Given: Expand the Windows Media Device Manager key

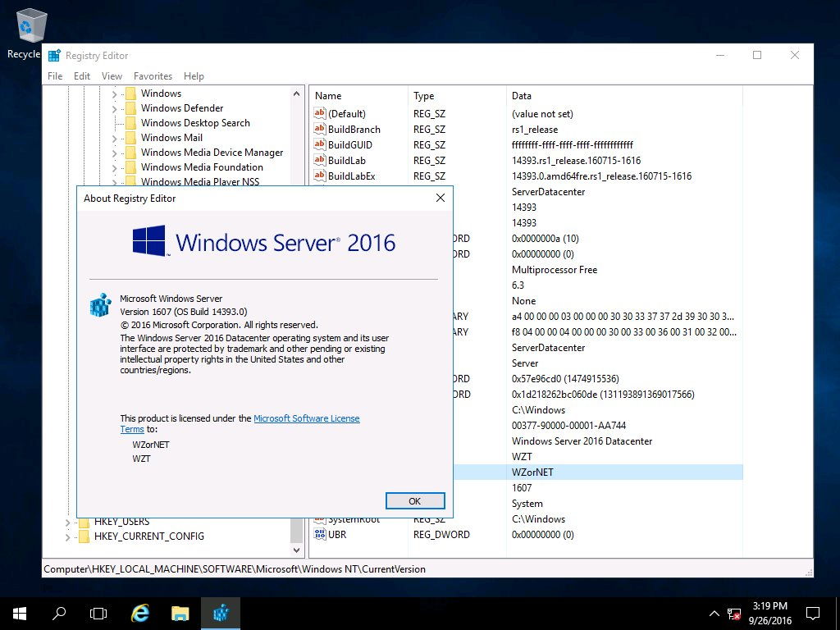Looking at the screenshot, I should (x=114, y=153).
